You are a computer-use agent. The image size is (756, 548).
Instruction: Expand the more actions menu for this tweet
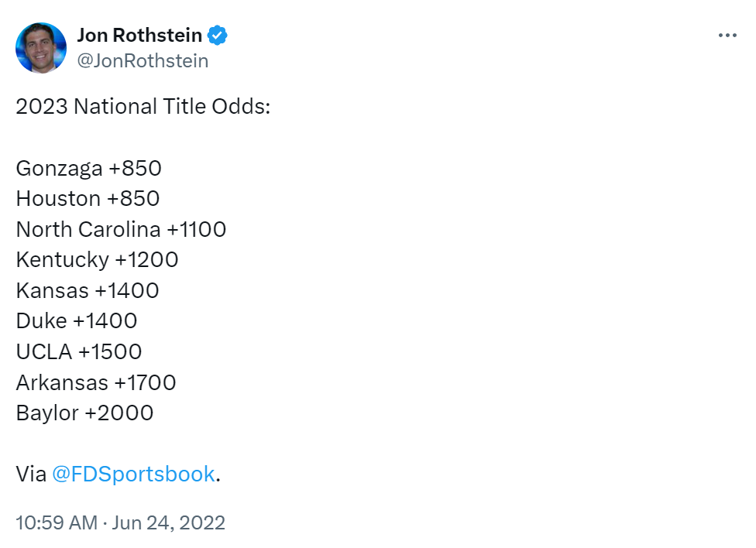(x=727, y=35)
